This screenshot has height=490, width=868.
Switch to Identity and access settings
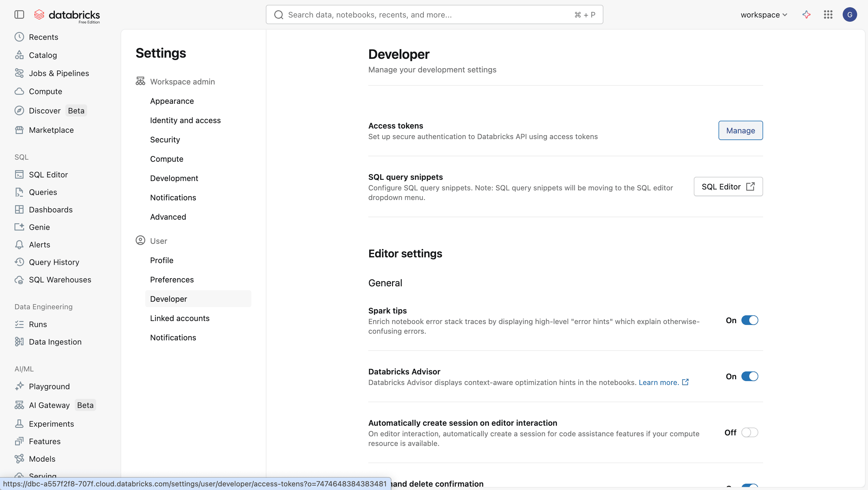(185, 120)
